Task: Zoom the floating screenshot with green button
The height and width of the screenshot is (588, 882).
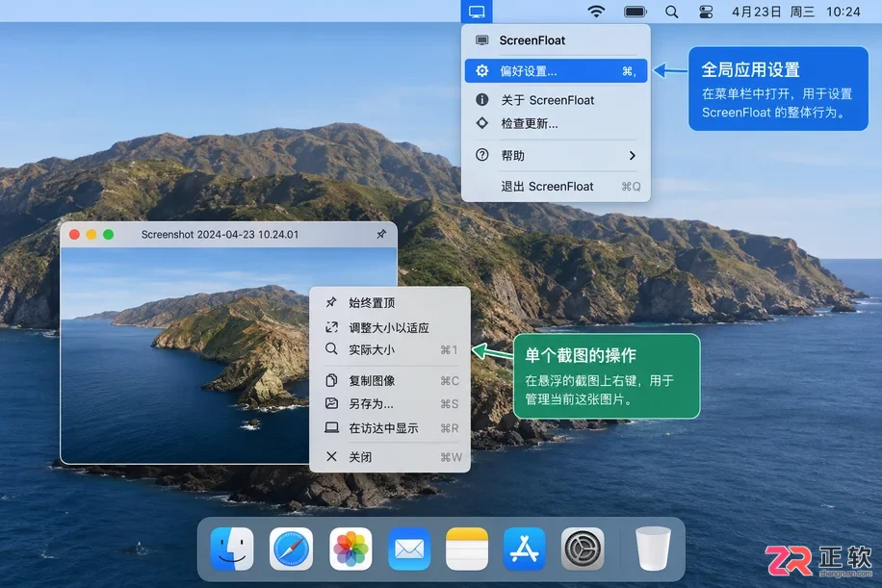Action: coord(109,235)
